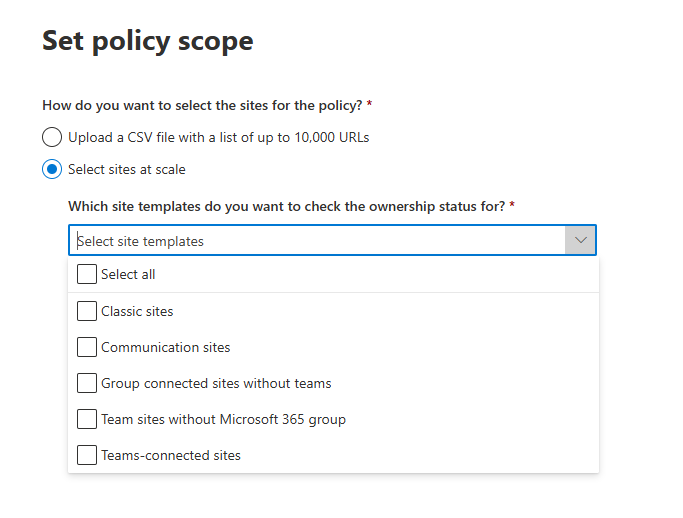Collapse the site templates dropdown chevron
Image resolution: width=683 pixels, height=518 pixels.
click(x=580, y=241)
